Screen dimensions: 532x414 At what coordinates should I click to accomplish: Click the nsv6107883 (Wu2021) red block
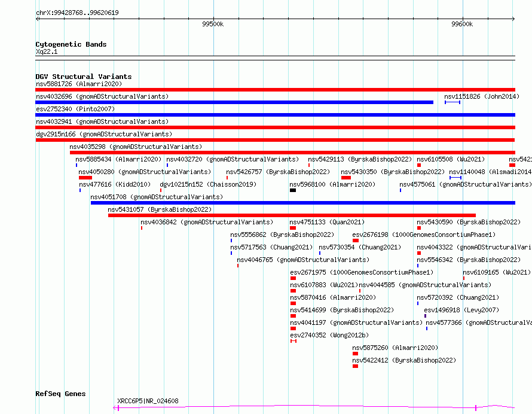coord(293,291)
